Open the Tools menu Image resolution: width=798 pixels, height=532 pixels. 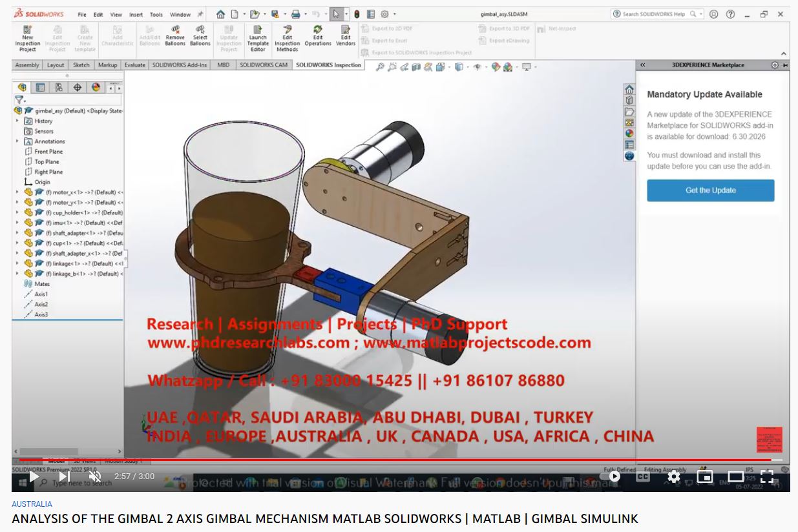click(x=156, y=14)
